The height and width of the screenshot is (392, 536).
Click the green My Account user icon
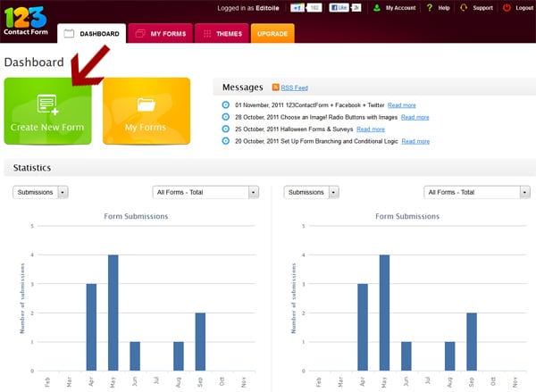(x=377, y=8)
